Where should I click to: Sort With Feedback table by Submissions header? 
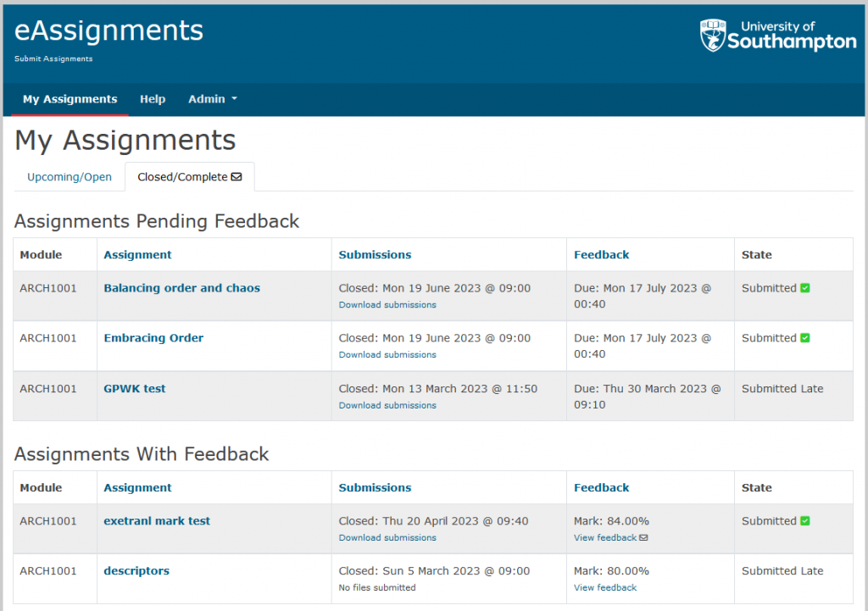[x=375, y=487]
